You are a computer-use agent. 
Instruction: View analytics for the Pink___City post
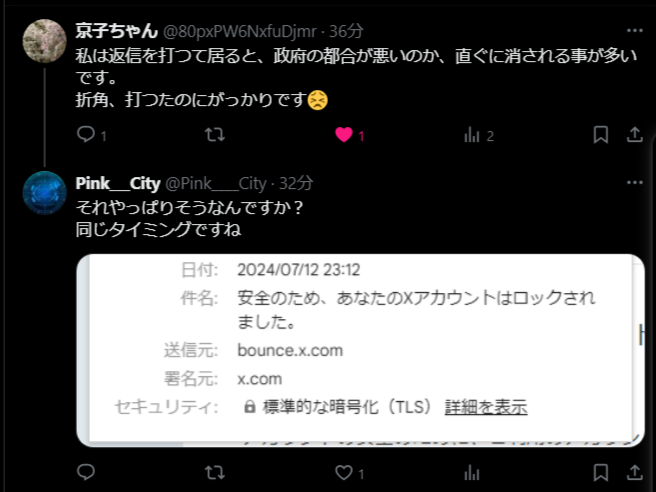(472, 473)
